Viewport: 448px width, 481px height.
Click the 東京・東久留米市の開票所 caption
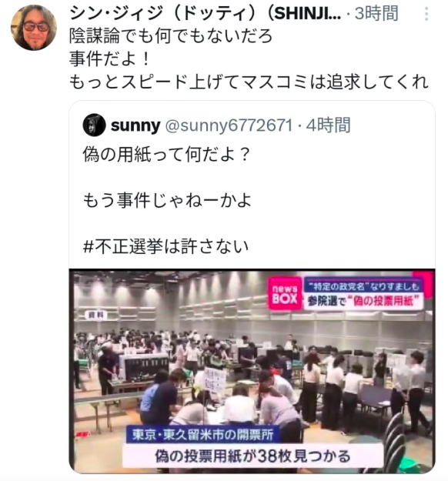pos(202,434)
